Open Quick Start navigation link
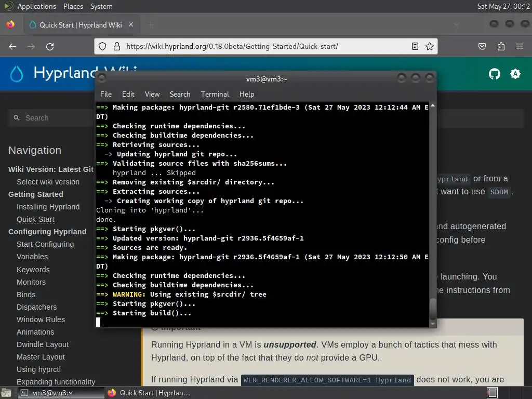Image resolution: width=532 pixels, height=399 pixels. (35, 219)
